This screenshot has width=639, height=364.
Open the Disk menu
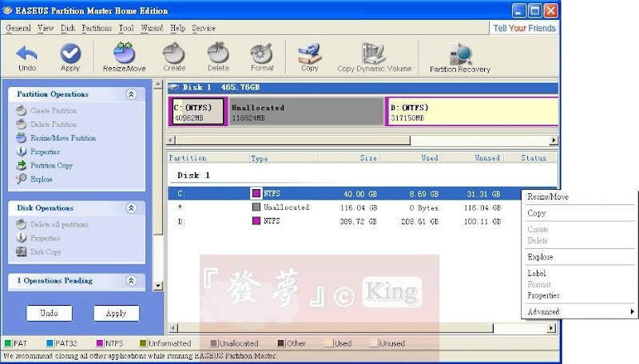(x=68, y=28)
